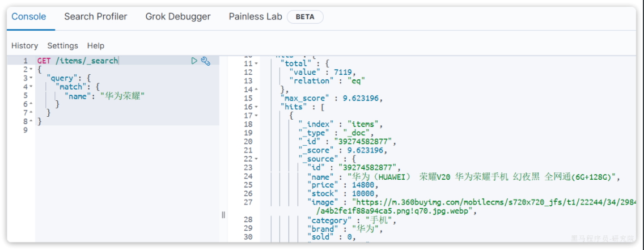
Task: Click the "price" : 14800 line
Action: 343,185
